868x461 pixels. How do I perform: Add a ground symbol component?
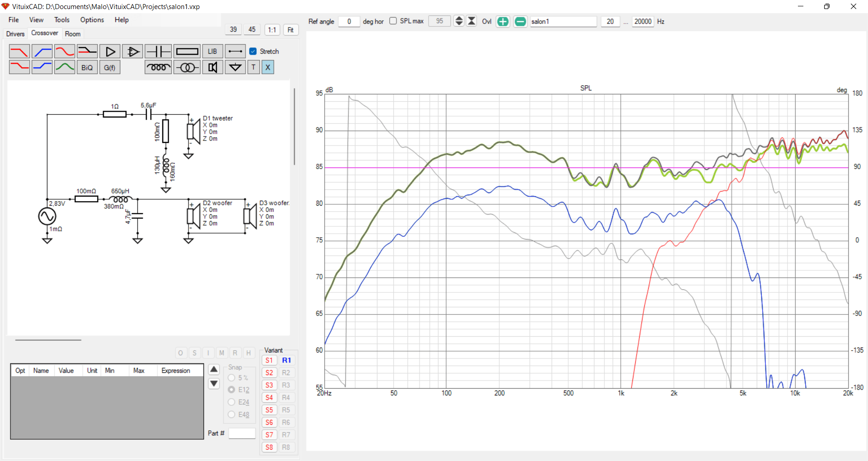[235, 67]
